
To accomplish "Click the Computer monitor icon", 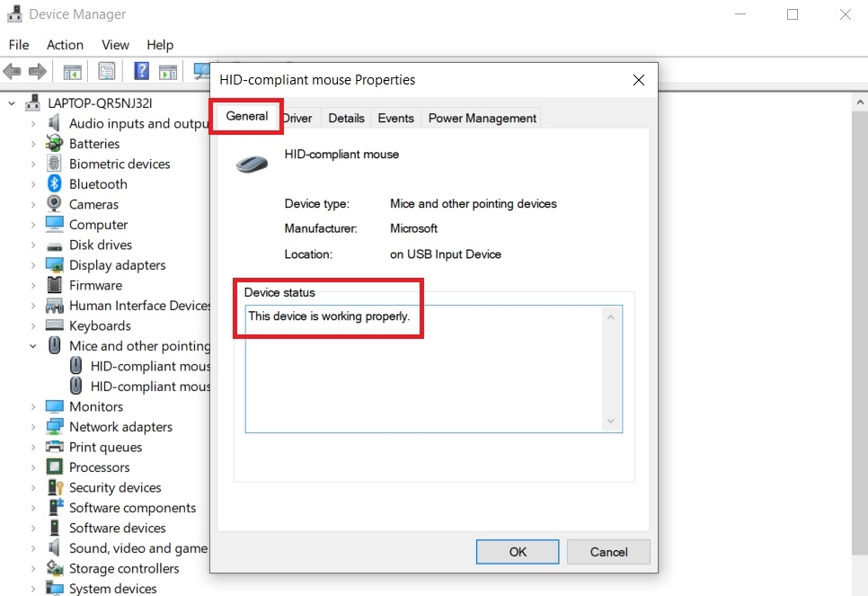I will point(54,225).
